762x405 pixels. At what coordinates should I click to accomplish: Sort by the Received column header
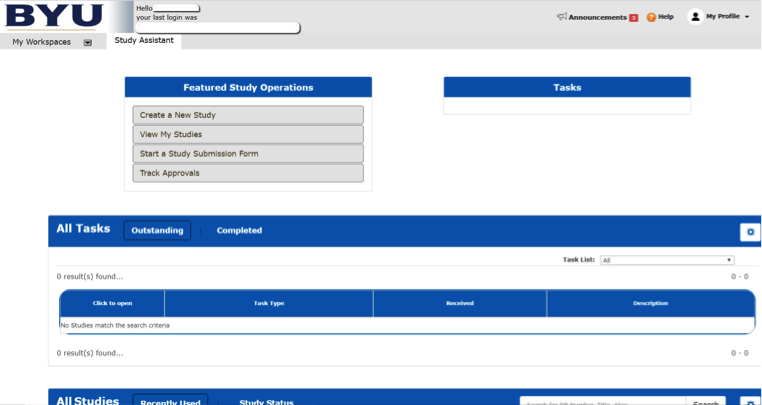coord(459,303)
